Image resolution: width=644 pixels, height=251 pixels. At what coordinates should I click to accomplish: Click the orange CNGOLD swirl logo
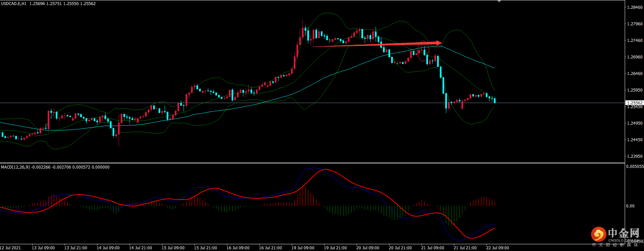tap(598, 234)
